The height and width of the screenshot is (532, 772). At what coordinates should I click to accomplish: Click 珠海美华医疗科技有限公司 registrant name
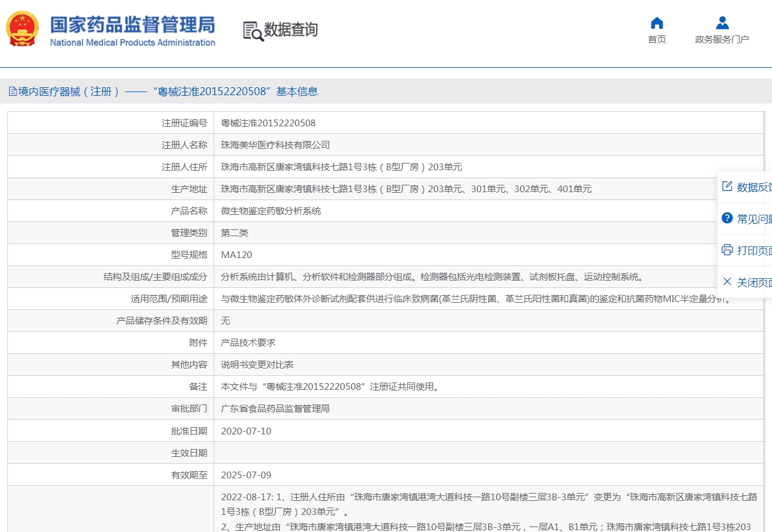click(275, 145)
